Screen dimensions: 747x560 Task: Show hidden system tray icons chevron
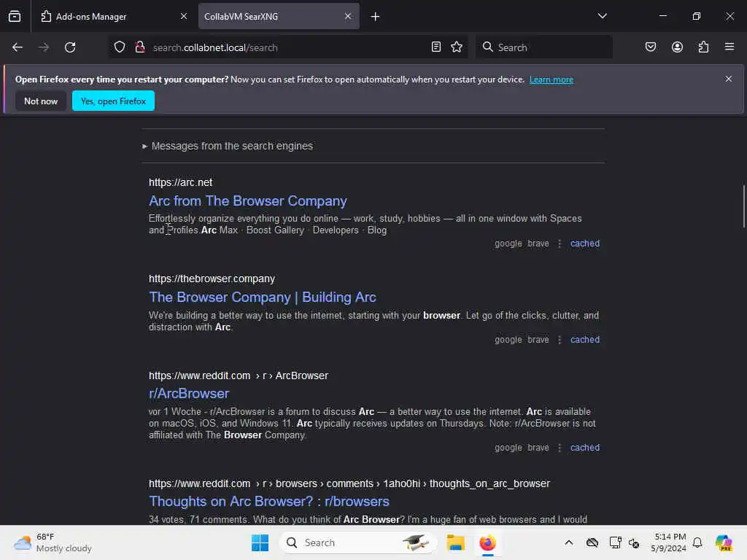569,542
